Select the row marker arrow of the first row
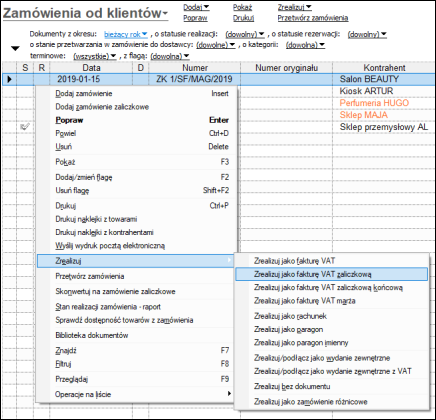 (x=9, y=79)
